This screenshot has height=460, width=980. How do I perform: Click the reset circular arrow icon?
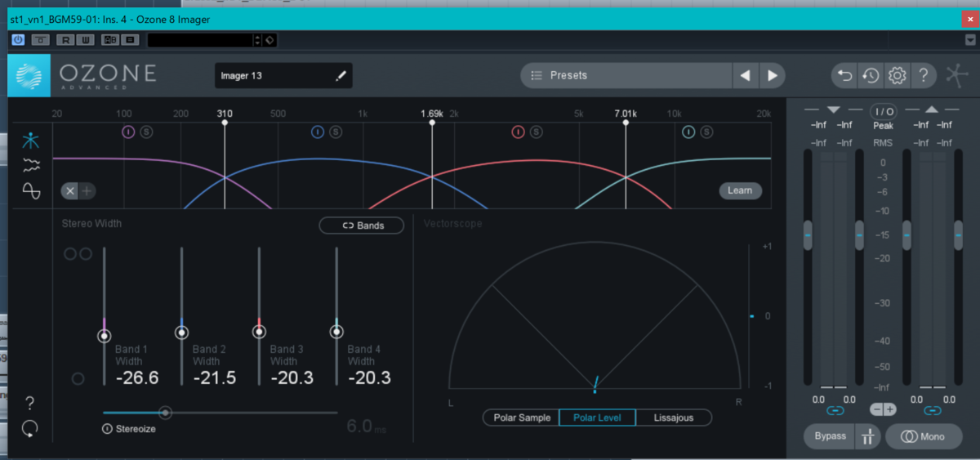point(30,427)
